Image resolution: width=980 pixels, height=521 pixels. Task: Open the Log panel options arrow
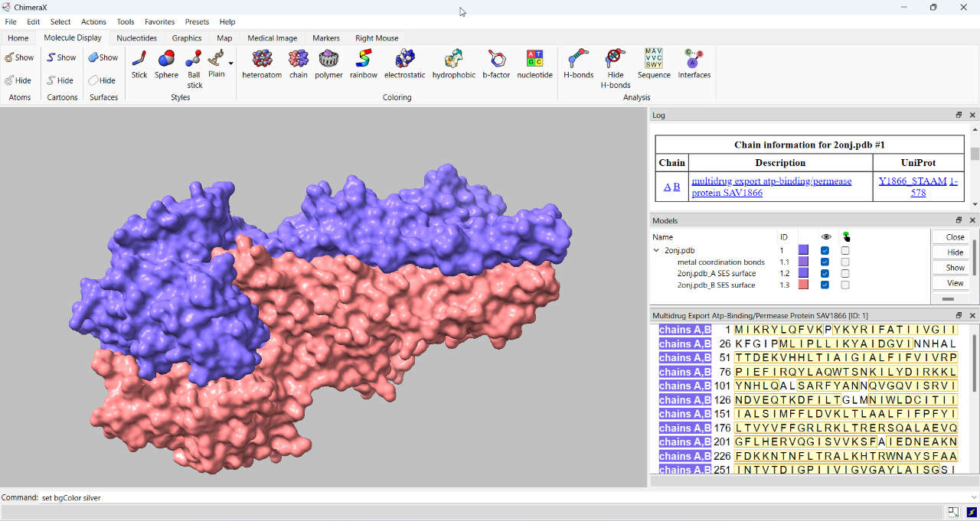(x=959, y=115)
